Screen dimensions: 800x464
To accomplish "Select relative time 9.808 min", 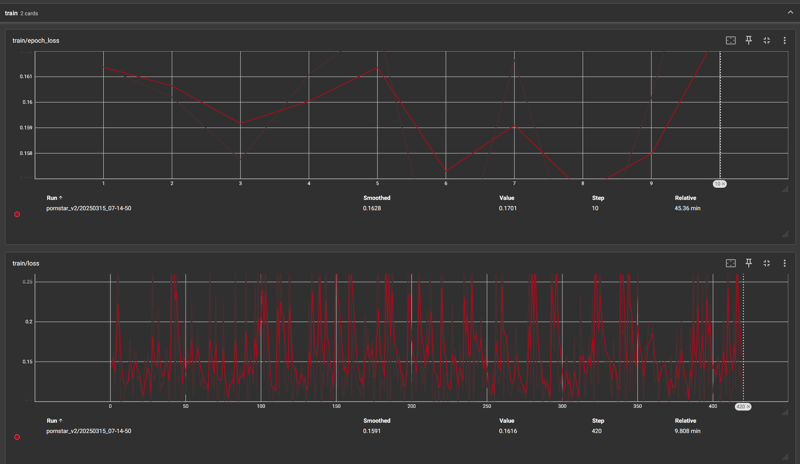I will pos(687,431).
